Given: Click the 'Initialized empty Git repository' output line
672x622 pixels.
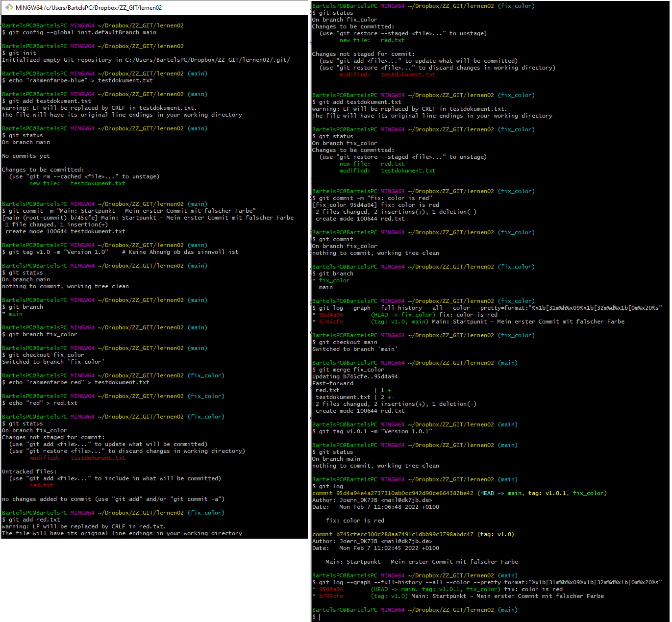Looking at the screenshot, I should [146, 60].
